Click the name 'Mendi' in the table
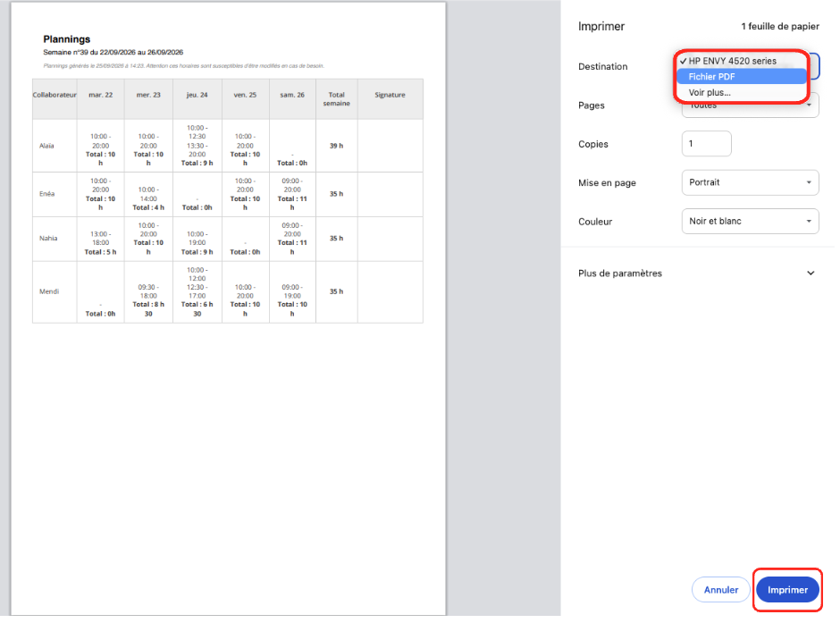840x623 pixels. pyautogui.click(x=49, y=293)
